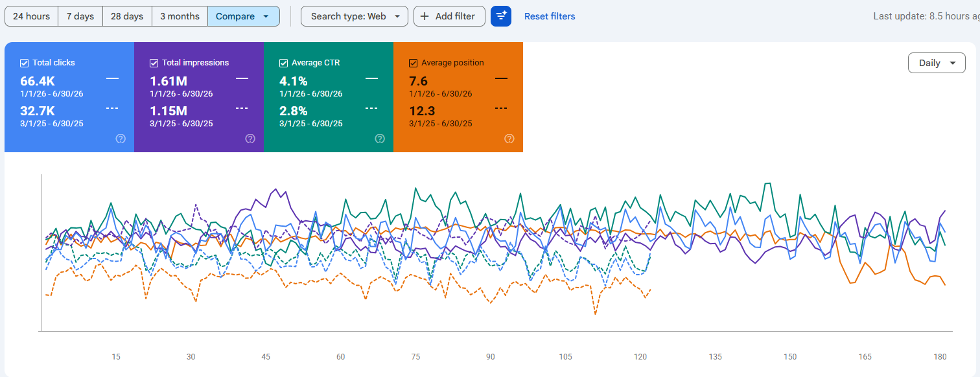
Task: Open the Search type: Web dropdown
Action: 355,16
